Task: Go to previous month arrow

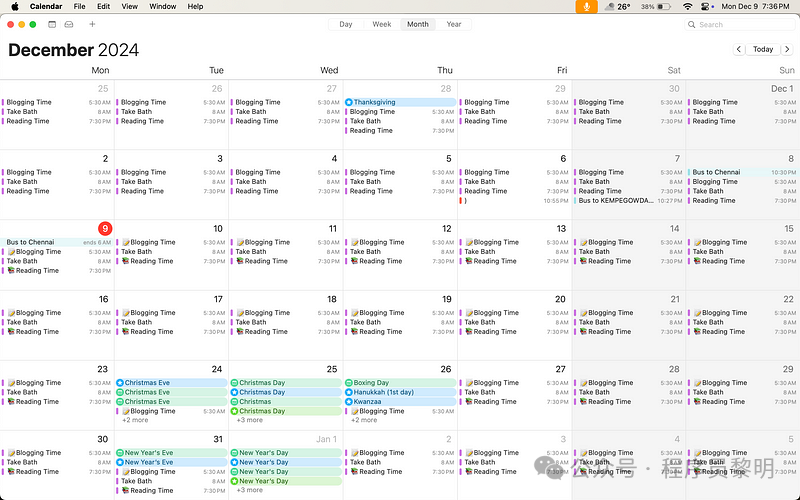Action: (x=739, y=49)
